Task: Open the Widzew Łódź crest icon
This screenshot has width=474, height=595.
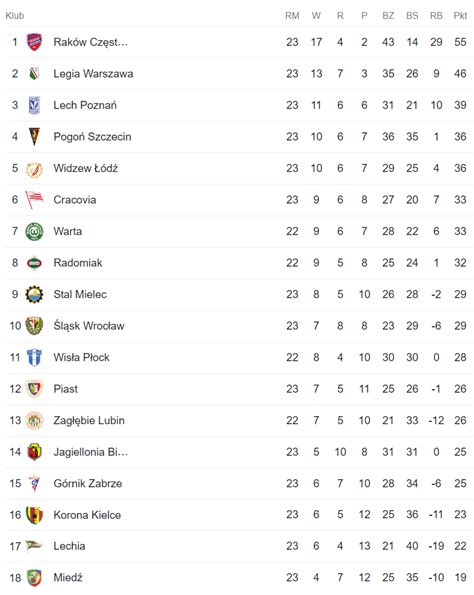Action: (x=34, y=168)
